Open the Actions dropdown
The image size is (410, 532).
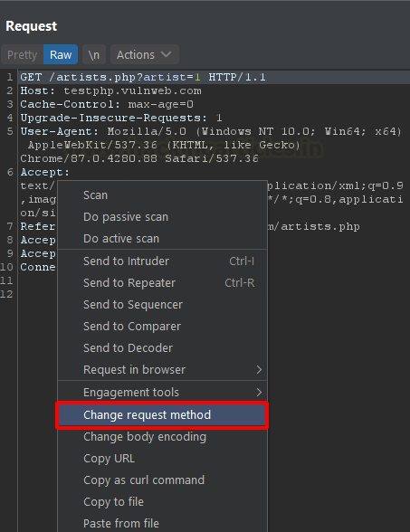point(144,54)
